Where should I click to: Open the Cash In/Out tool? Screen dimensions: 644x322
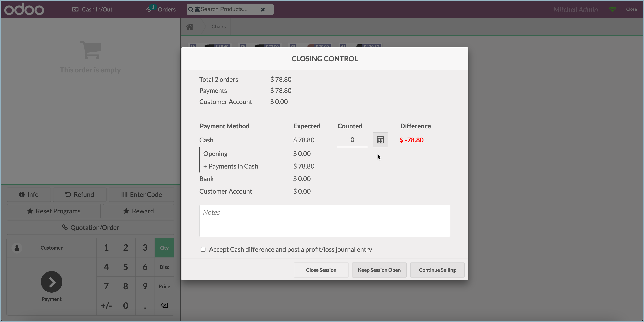(x=92, y=9)
